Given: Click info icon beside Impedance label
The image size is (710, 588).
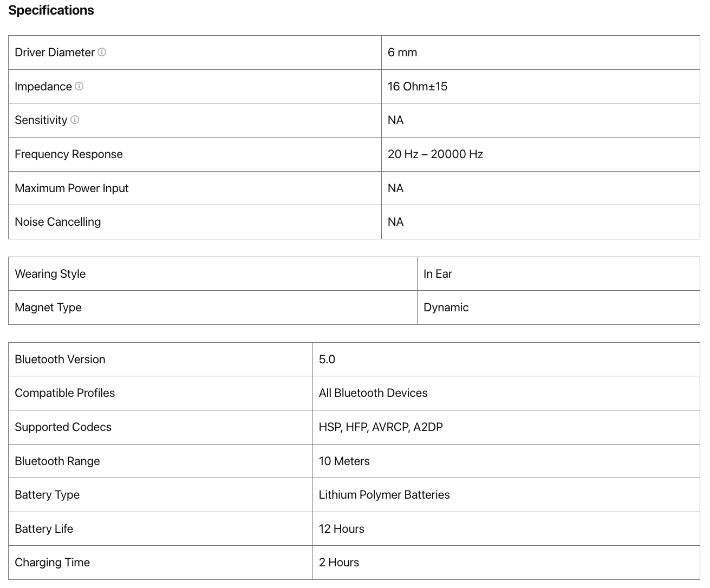Looking at the screenshot, I should 79,86.
